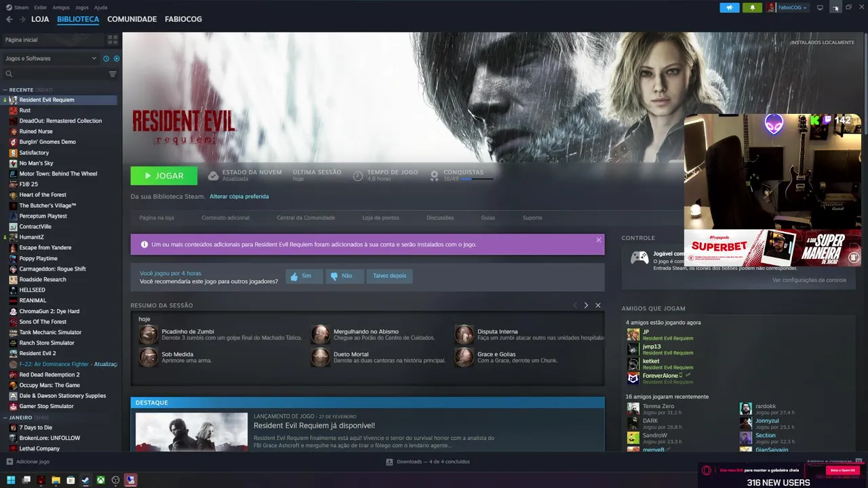
Task: Click the green JOGAR button
Action: (x=164, y=176)
